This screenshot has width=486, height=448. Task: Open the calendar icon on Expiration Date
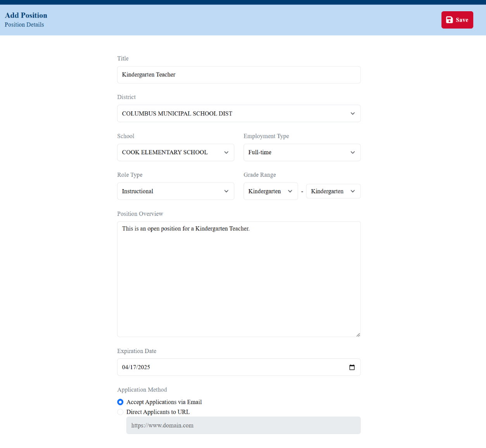352,367
